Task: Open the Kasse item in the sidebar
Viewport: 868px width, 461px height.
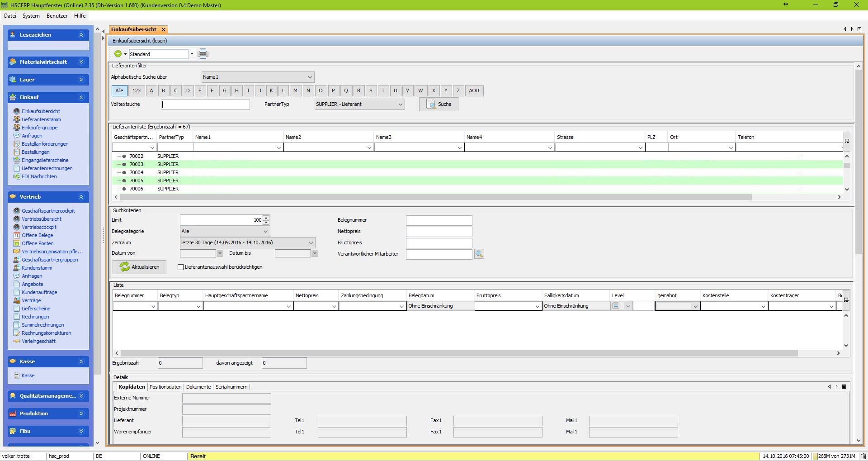Action: coord(28,375)
